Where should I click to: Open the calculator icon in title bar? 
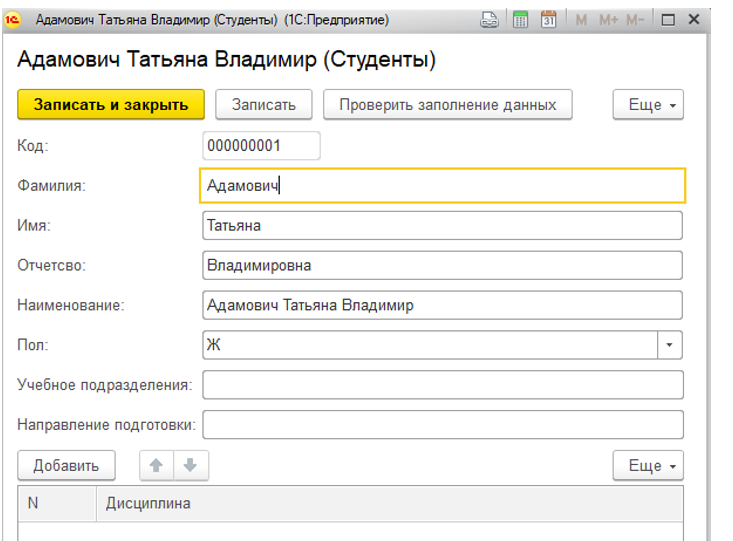click(520, 19)
